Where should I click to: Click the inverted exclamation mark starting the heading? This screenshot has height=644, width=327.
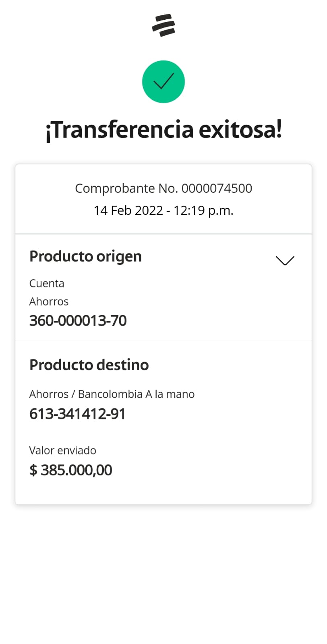(48, 131)
